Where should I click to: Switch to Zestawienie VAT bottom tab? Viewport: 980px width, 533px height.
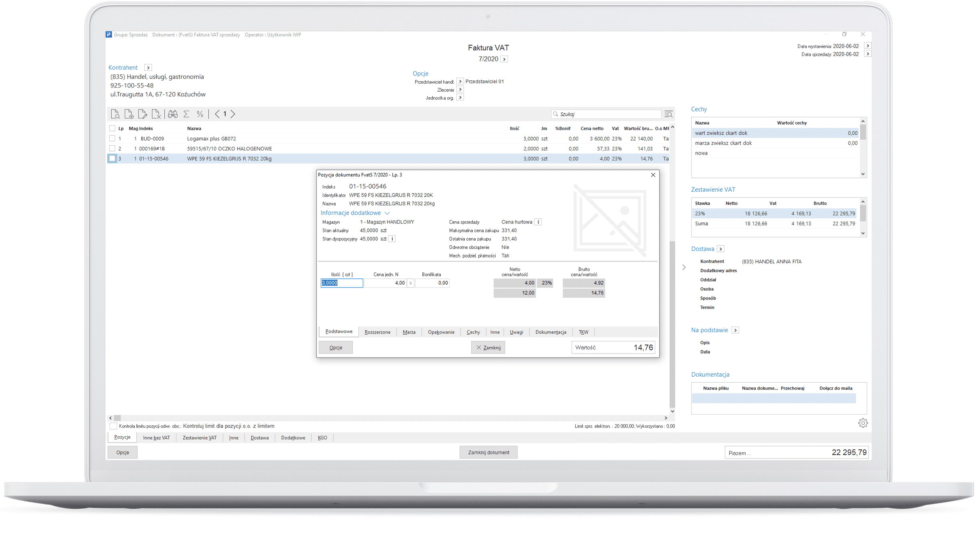click(200, 438)
